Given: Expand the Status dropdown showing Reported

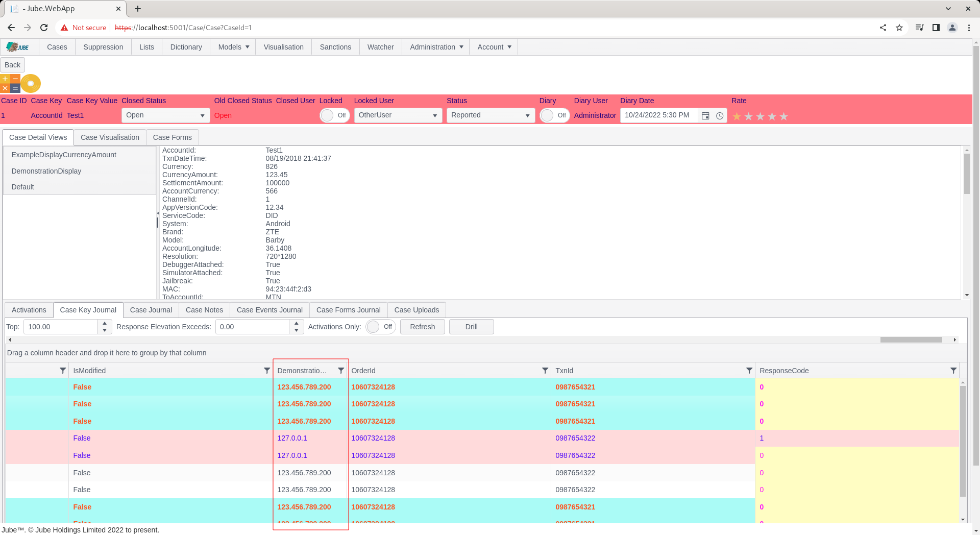Looking at the screenshot, I should click(x=527, y=115).
